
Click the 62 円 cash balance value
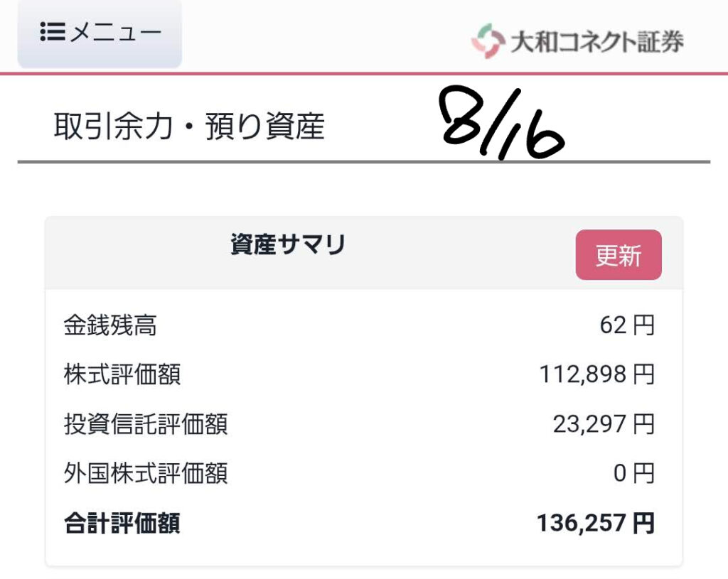coord(627,325)
